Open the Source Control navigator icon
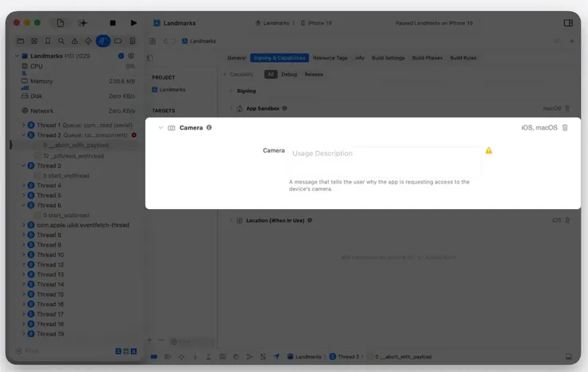The height and width of the screenshot is (372, 588). pos(34,41)
